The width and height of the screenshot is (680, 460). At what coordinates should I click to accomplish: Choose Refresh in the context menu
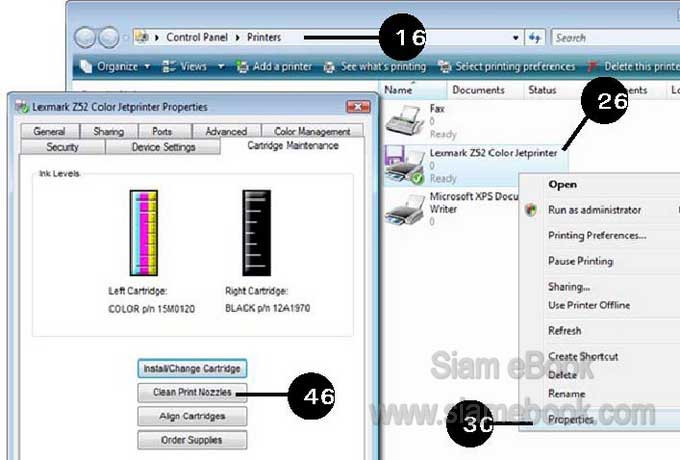pos(564,331)
